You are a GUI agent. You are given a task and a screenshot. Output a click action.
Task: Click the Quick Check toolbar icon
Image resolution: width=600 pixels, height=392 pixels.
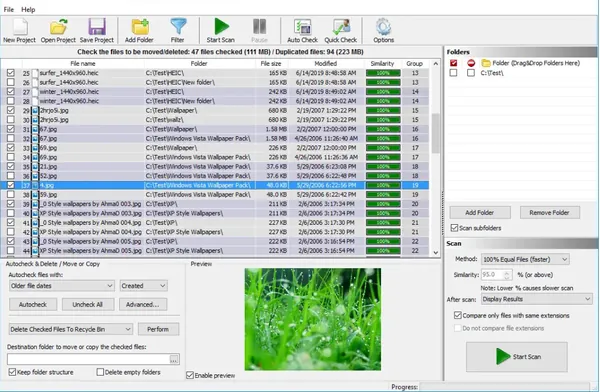pos(341,30)
